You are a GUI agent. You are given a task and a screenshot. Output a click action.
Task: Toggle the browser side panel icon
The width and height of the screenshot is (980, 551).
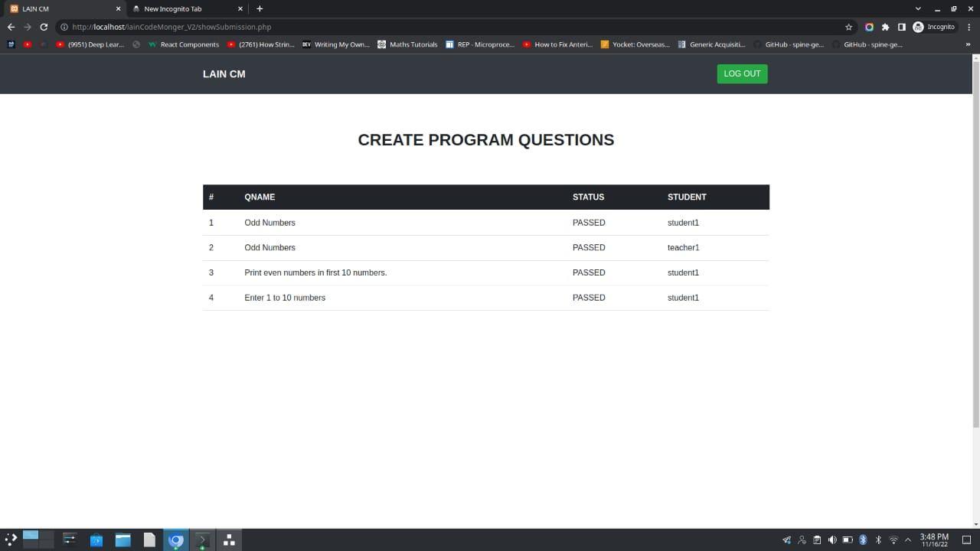pos(901,27)
